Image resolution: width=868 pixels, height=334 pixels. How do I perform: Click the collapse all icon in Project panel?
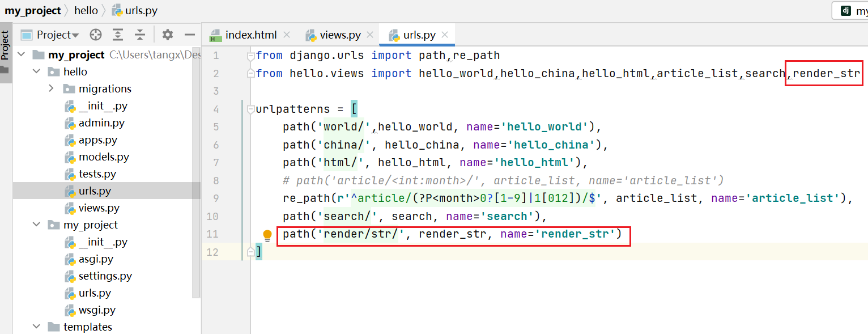pyautogui.click(x=140, y=35)
